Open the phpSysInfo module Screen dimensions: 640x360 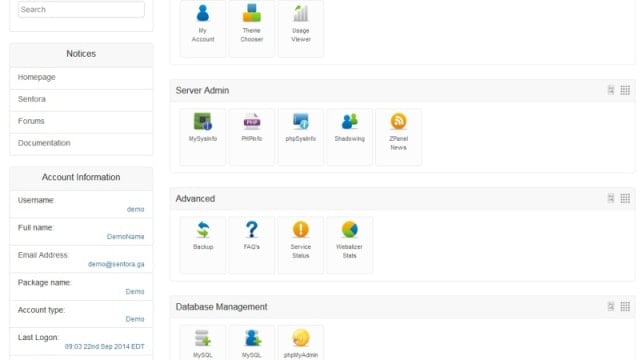tap(301, 137)
